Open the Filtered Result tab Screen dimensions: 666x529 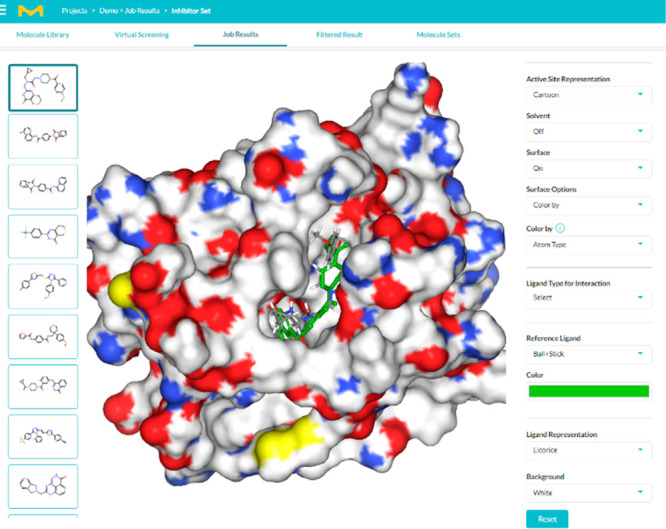pos(337,35)
